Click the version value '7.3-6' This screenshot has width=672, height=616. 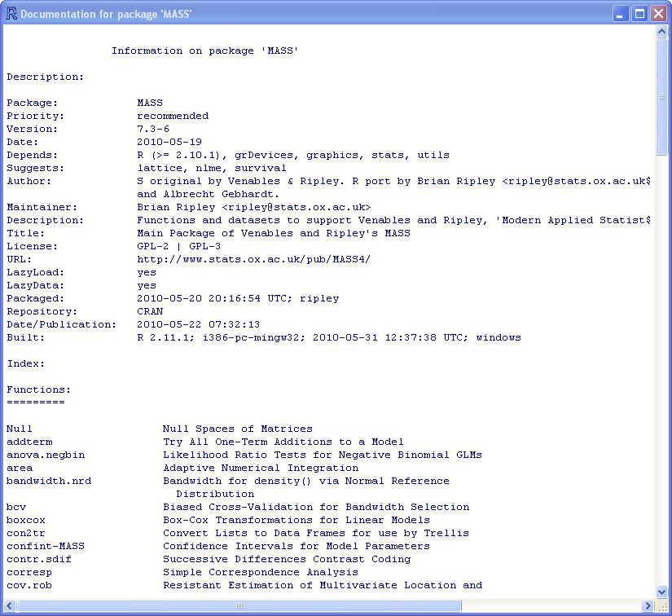coord(153,129)
